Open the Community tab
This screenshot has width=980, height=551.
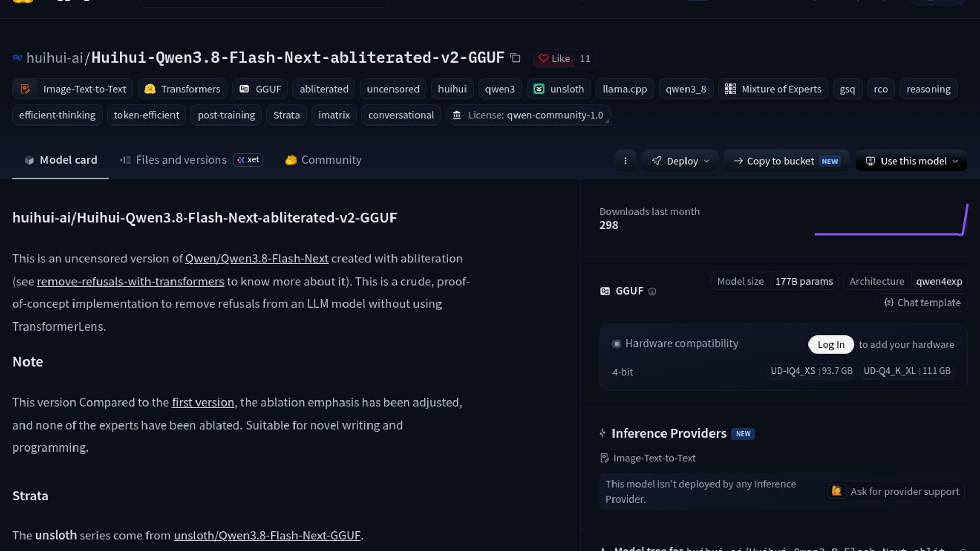[x=323, y=160]
